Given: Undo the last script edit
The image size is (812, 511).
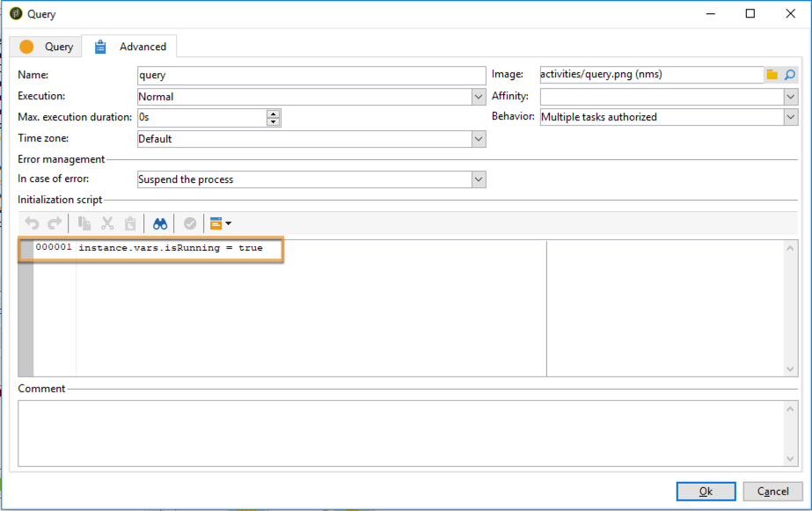Looking at the screenshot, I should pos(32,223).
